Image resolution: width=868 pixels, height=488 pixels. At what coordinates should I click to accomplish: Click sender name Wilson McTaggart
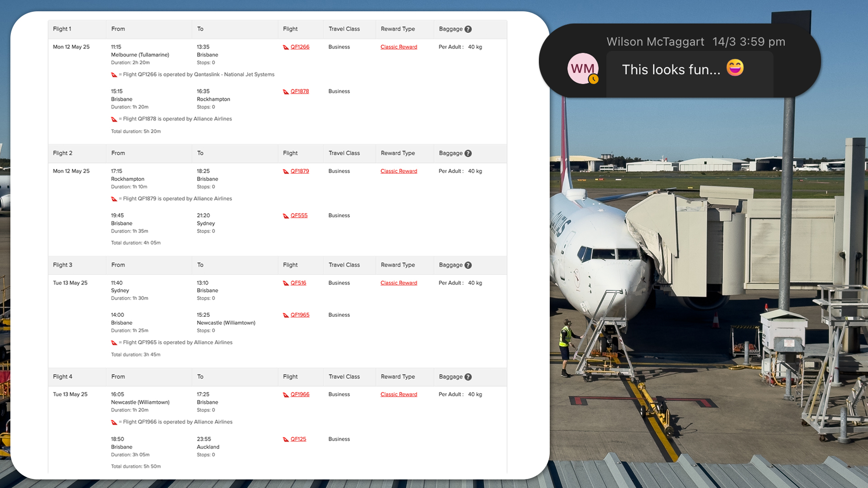(655, 42)
